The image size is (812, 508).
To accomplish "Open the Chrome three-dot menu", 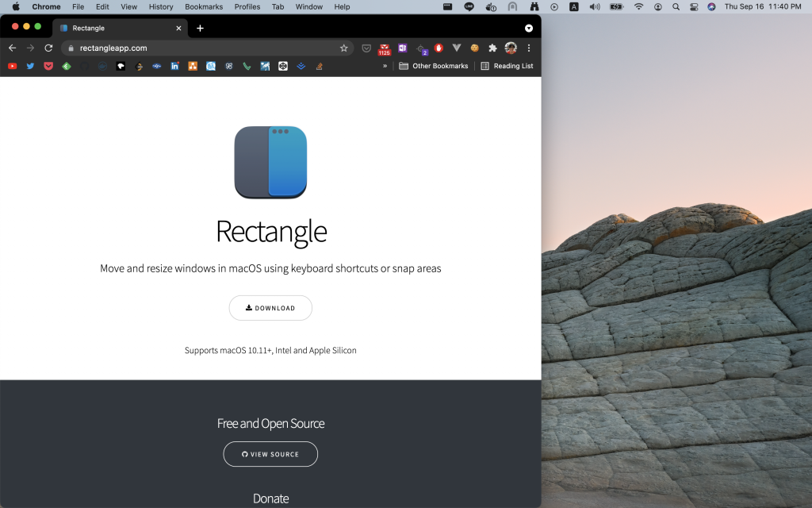I will (529, 48).
